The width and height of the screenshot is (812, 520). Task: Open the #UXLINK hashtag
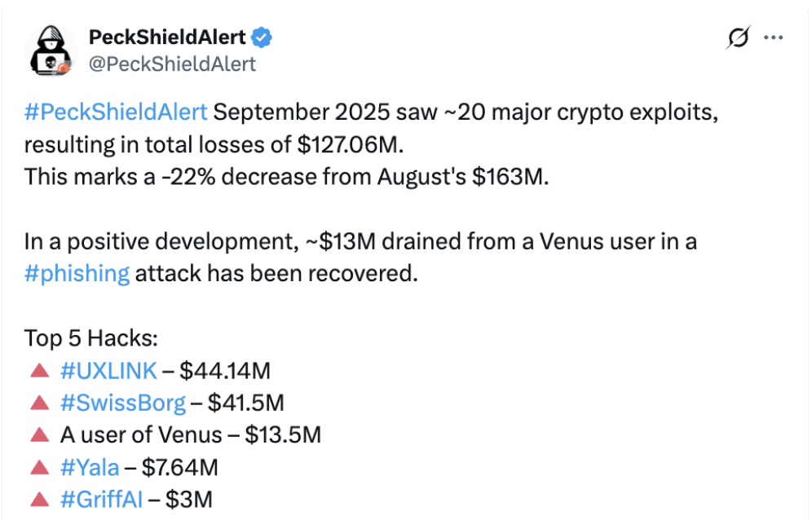point(108,371)
